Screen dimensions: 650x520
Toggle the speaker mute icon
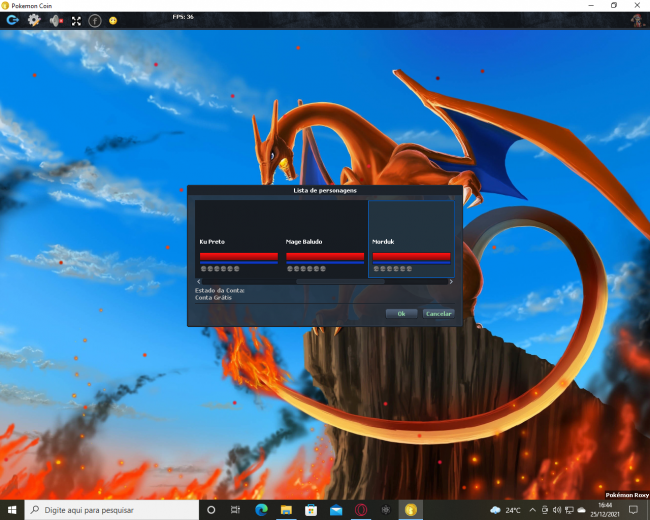click(x=56, y=20)
